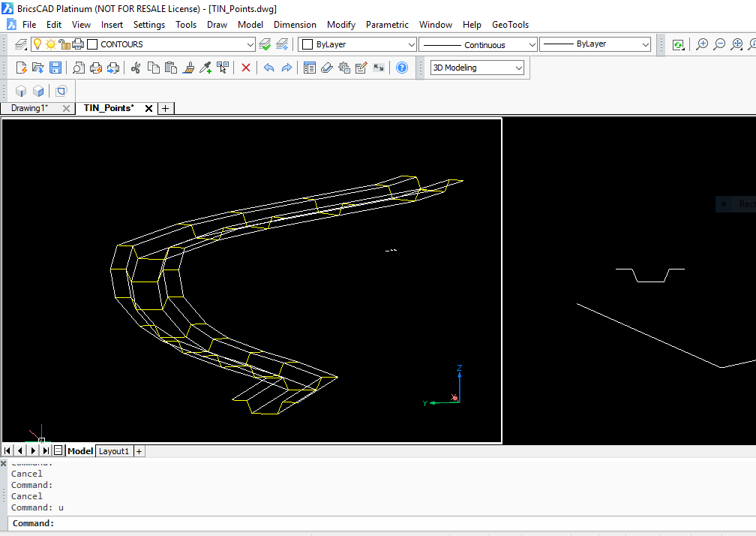The height and width of the screenshot is (536, 756).
Task: Open the 3D Modeling workspace dropdown
Action: pos(519,68)
